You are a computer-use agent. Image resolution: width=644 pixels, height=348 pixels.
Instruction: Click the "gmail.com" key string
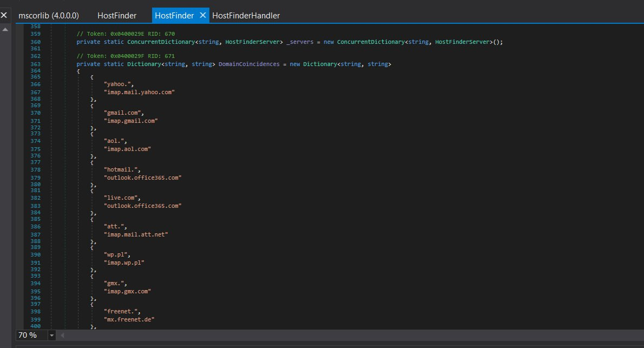[123, 113]
